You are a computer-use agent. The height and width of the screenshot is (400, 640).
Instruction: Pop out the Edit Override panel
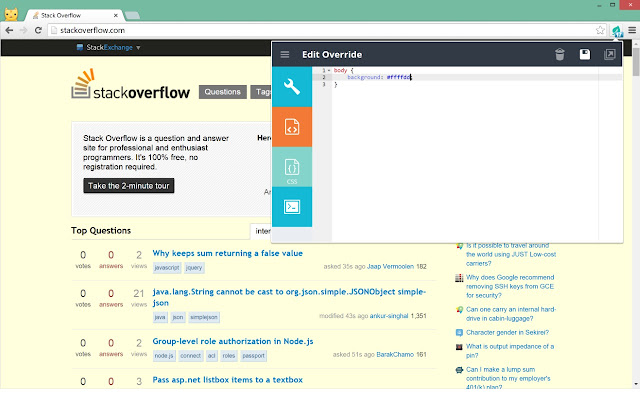pyautogui.click(x=609, y=54)
